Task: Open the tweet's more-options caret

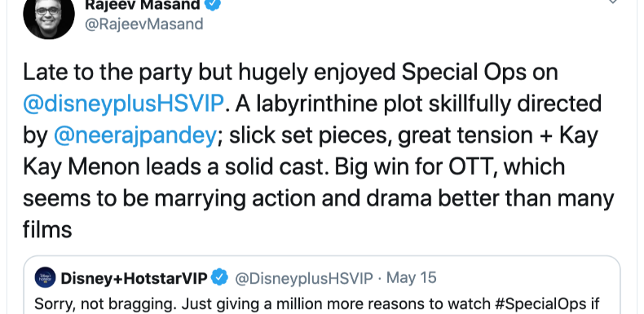Action: (612, 2)
